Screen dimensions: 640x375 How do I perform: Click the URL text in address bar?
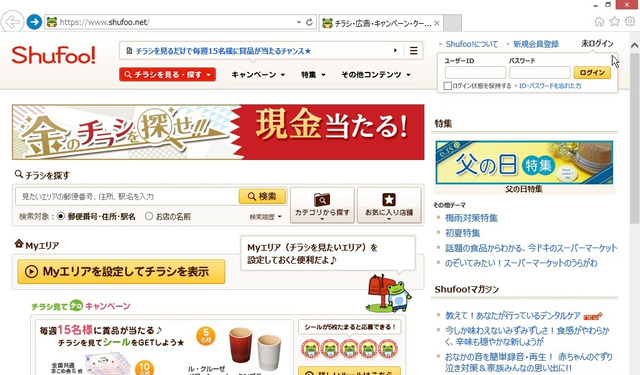coord(104,22)
